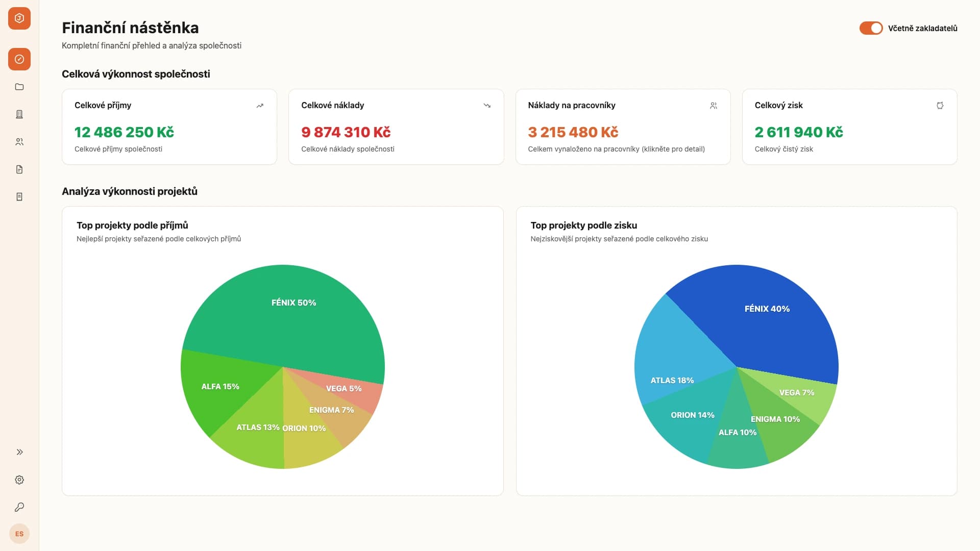Click the 2 611 940 Kč value
The height and width of the screenshot is (551, 980).
799,132
